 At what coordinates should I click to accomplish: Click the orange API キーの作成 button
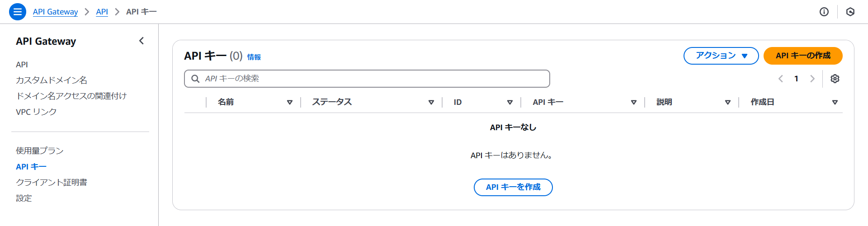tap(803, 56)
